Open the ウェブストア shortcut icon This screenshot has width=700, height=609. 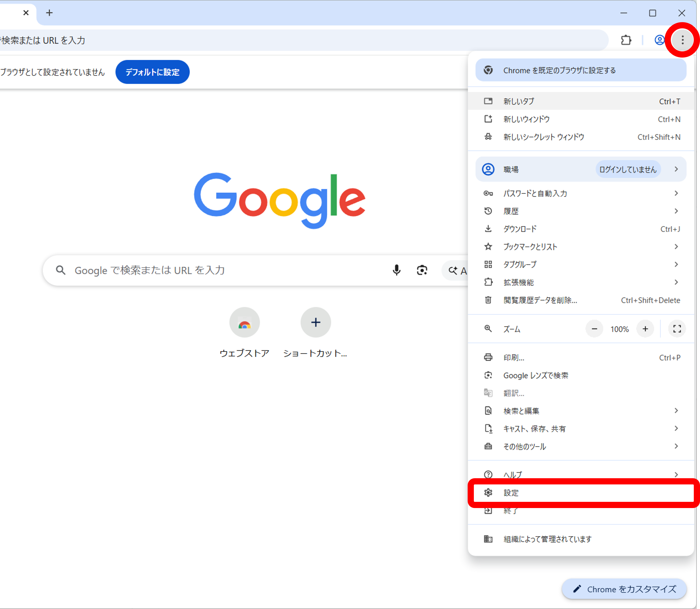click(244, 322)
